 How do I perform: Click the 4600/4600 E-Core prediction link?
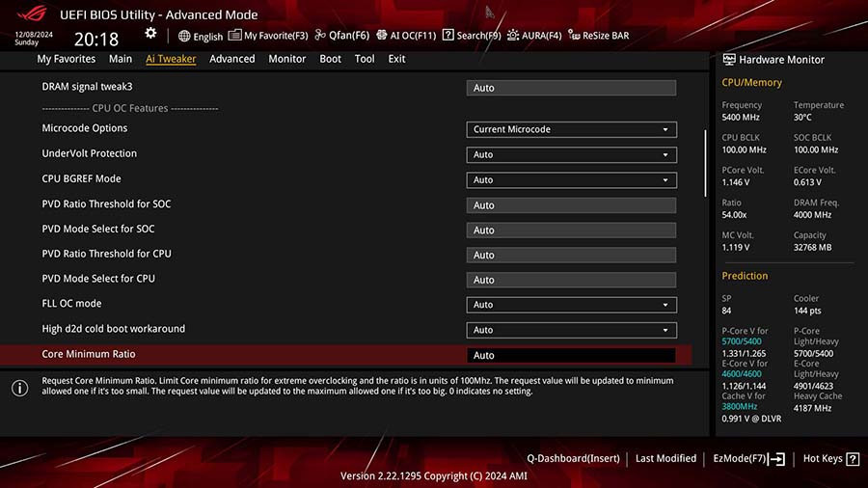coord(742,374)
